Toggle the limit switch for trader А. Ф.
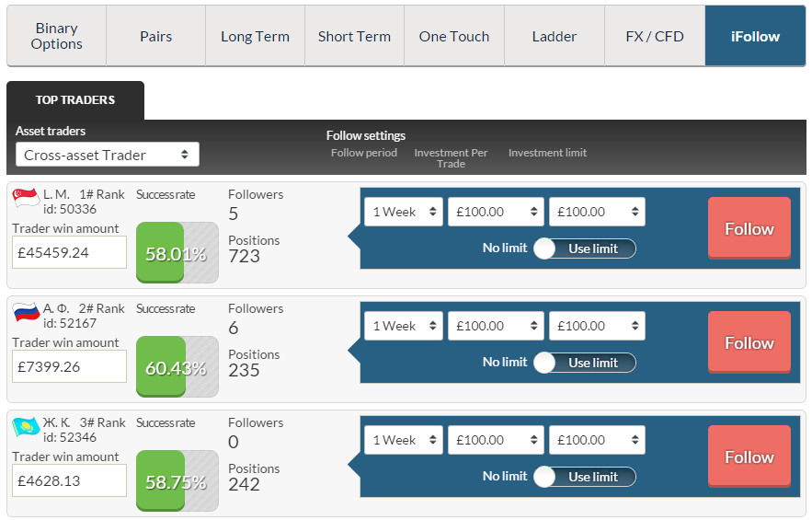 tap(585, 363)
